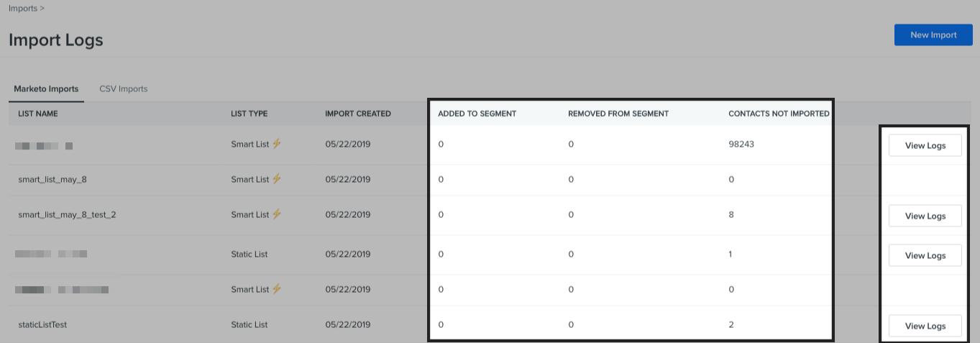The height and width of the screenshot is (343, 980).
Task: Click the IMPORT CREATED column header
Action: coord(358,114)
